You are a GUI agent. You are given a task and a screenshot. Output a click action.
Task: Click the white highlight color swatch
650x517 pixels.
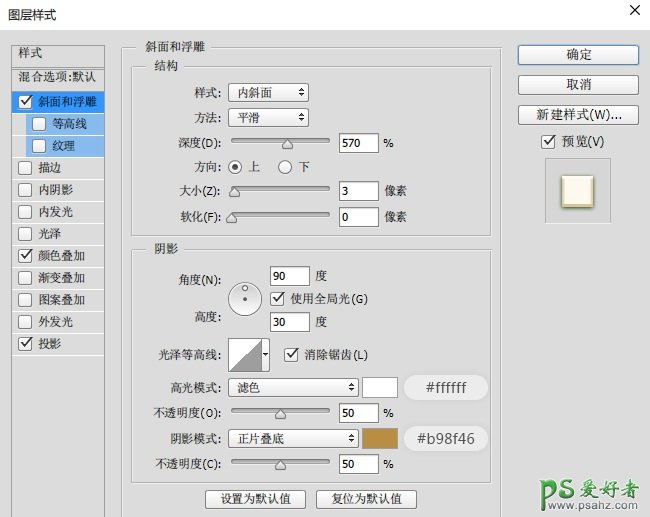point(380,387)
